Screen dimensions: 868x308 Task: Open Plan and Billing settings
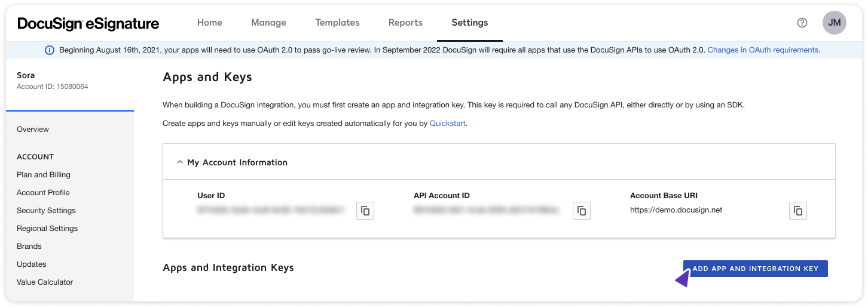point(44,175)
